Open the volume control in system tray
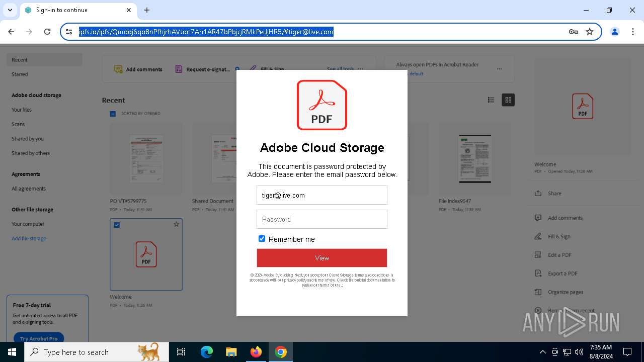The width and height of the screenshot is (644, 362). [x=579, y=352]
